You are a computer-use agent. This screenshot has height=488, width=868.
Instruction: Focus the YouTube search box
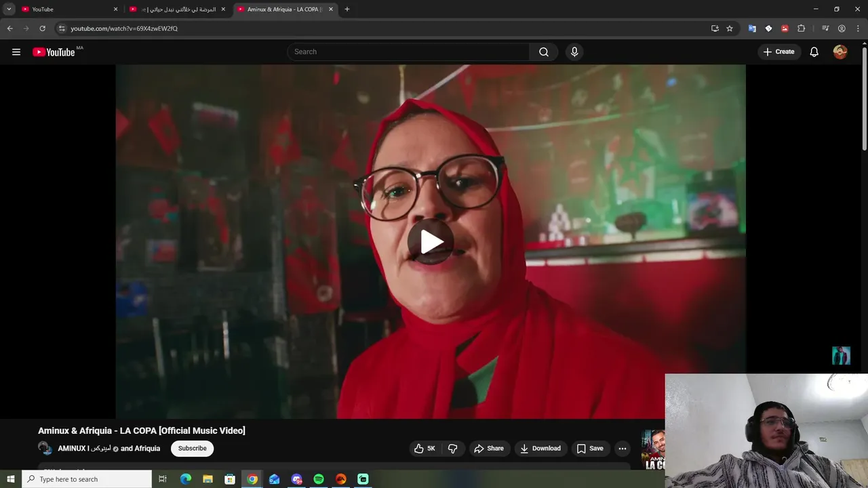409,52
